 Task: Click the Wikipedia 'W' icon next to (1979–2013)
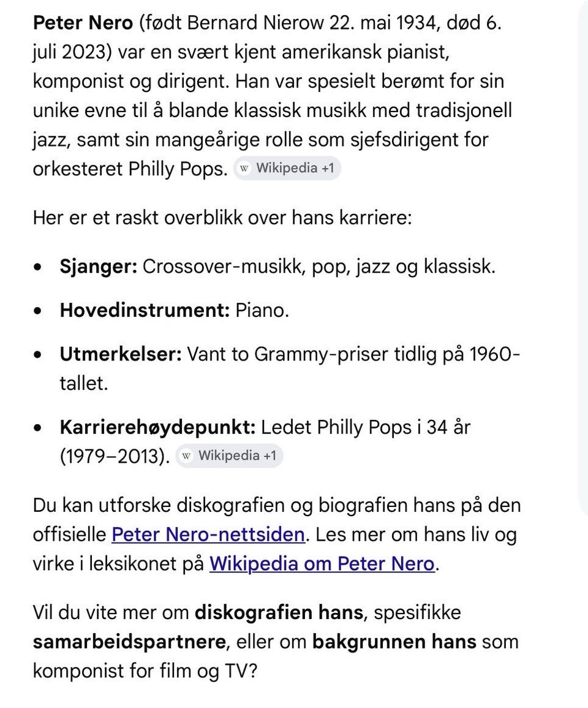coord(186,455)
